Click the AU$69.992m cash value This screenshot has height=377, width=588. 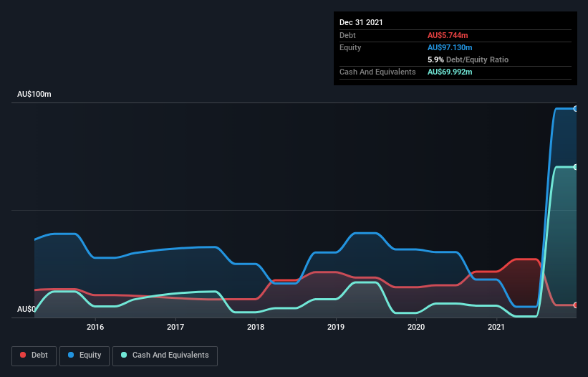point(450,72)
